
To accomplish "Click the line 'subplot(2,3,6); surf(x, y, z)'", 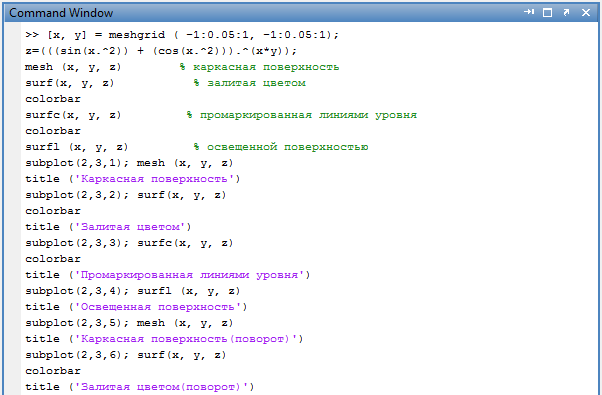I will coord(126,355).
